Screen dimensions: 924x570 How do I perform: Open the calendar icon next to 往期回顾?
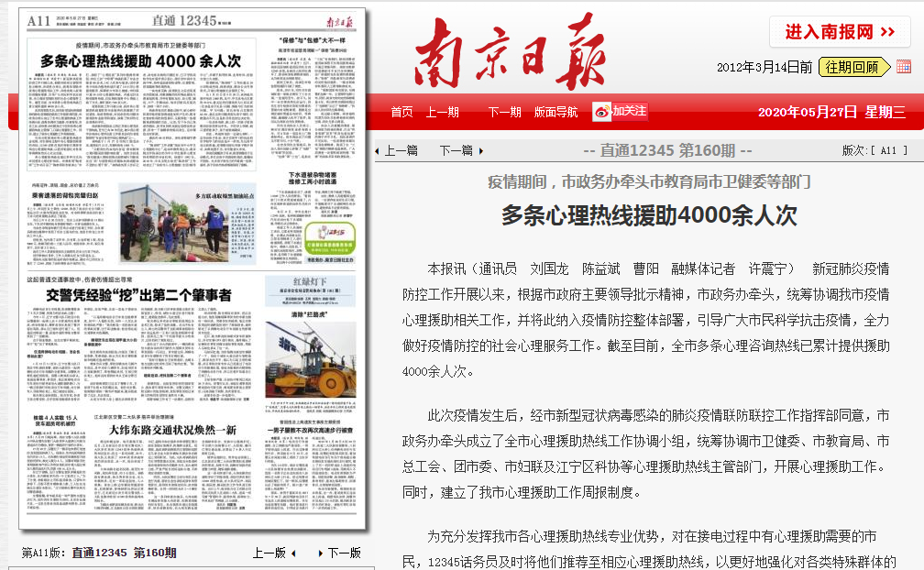pyautogui.click(x=904, y=67)
